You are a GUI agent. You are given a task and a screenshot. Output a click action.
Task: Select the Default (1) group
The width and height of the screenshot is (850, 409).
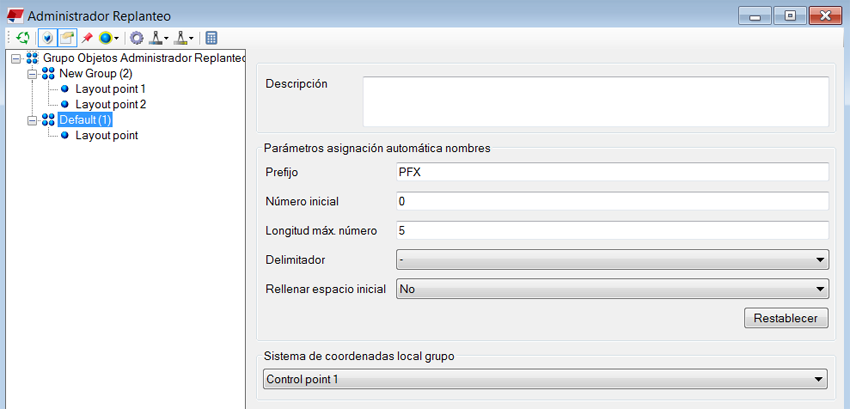tap(85, 119)
